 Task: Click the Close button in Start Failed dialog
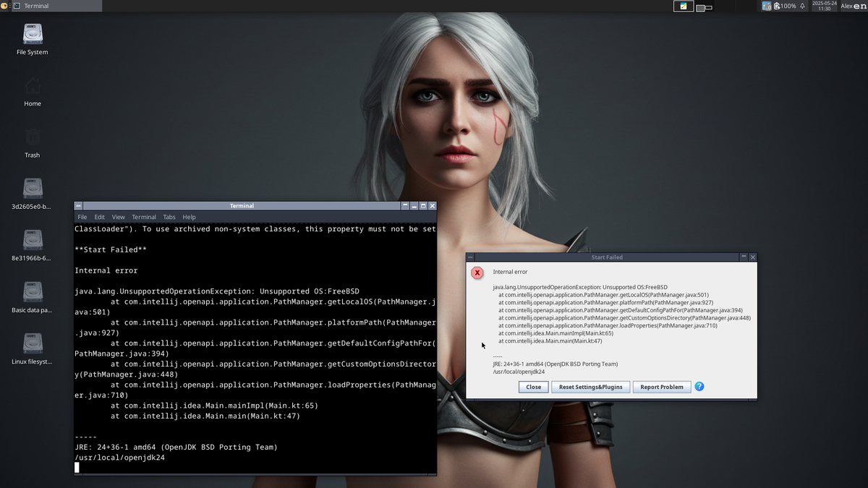coord(534,387)
